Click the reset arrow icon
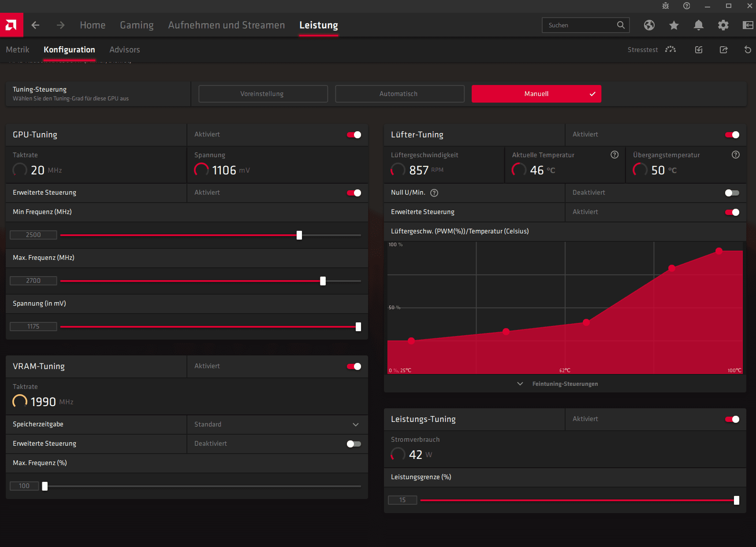This screenshot has width=756, height=547. [748, 49]
